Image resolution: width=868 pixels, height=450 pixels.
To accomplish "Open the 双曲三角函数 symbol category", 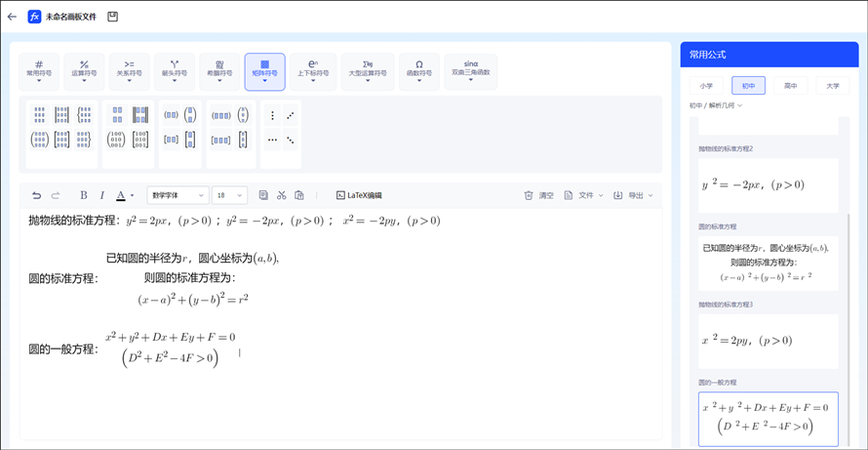I will (470, 72).
